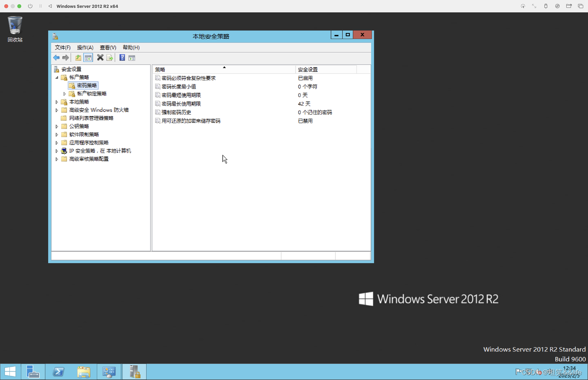Screen dimensions: 588x380
Task: Open Server Manager from the taskbar
Action: click(33, 372)
